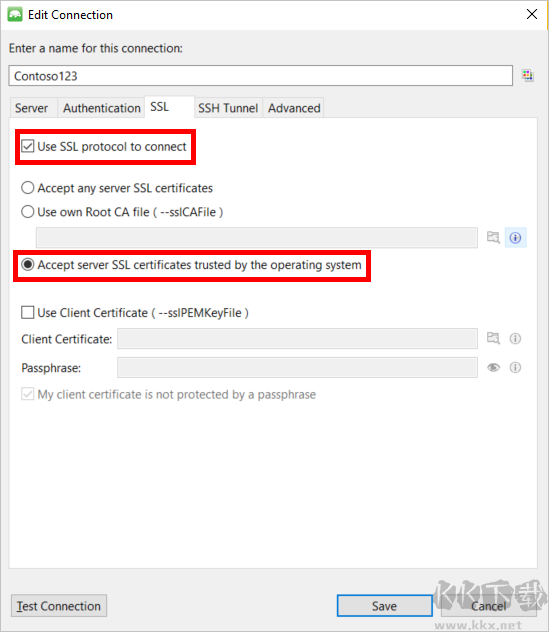Screen dimensions: 549x632
Task: Uncheck Use SSL protocol to connect
Action: click(27, 146)
